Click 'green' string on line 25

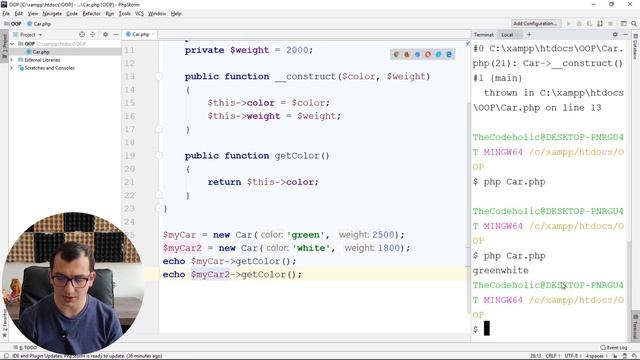pos(308,235)
